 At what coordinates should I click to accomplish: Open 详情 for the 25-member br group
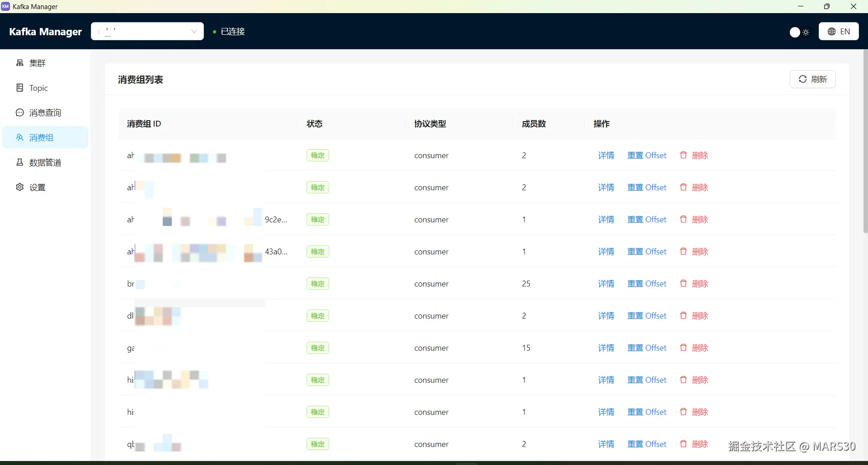[606, 284]
